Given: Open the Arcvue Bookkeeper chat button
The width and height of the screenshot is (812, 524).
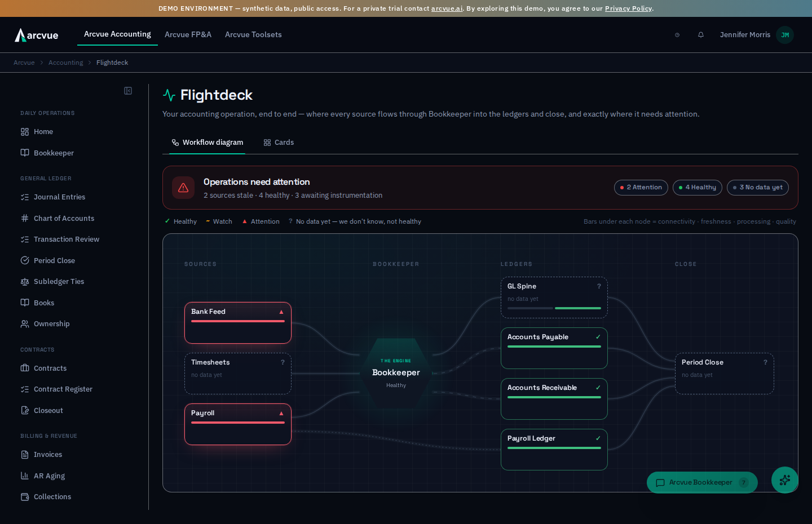Looking at the screenshot, I should [702, 483].
